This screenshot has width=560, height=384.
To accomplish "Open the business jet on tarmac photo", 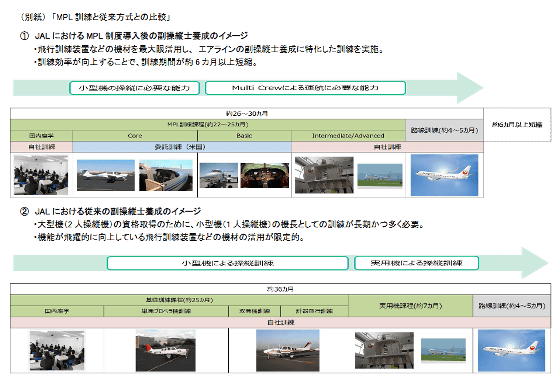I will click(219, 175).
